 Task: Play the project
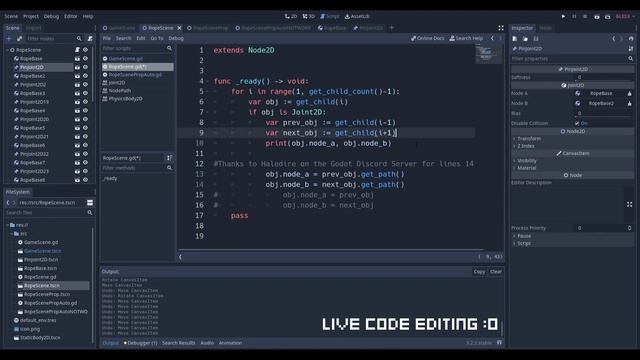click(563, 16)
